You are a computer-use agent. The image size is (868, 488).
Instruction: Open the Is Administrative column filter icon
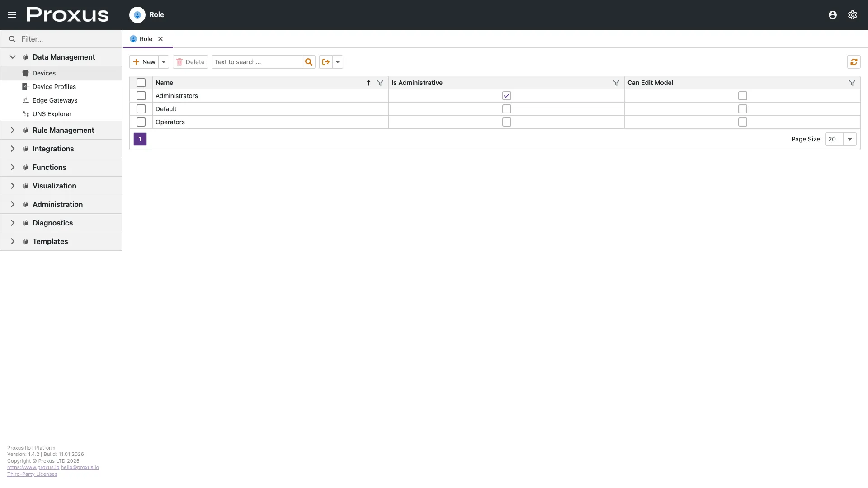pyautogui.click(x=616, y=83)
